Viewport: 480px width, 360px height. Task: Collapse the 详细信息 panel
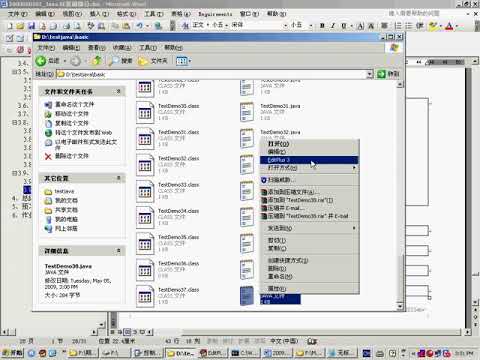118,251
